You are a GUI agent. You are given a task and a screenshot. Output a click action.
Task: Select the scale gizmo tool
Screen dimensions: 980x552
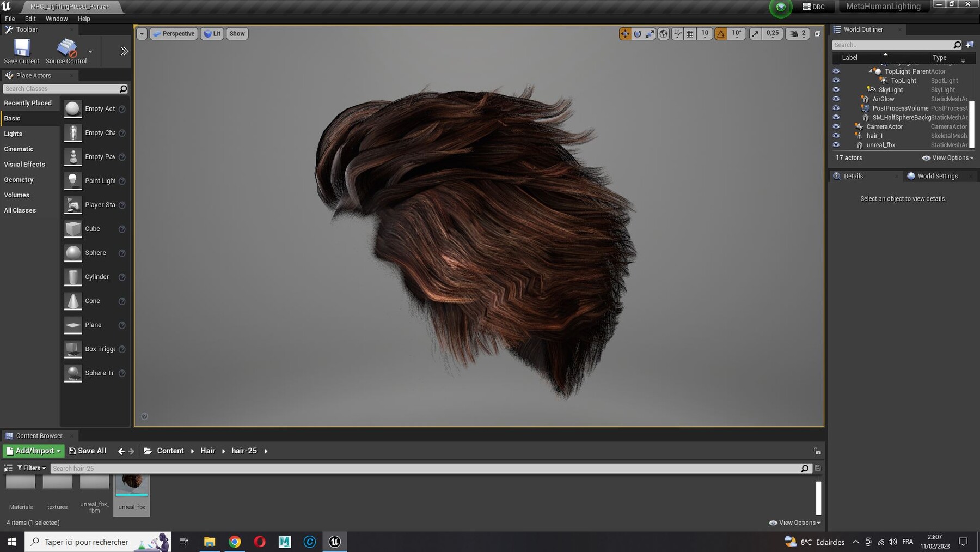[650, 34]
